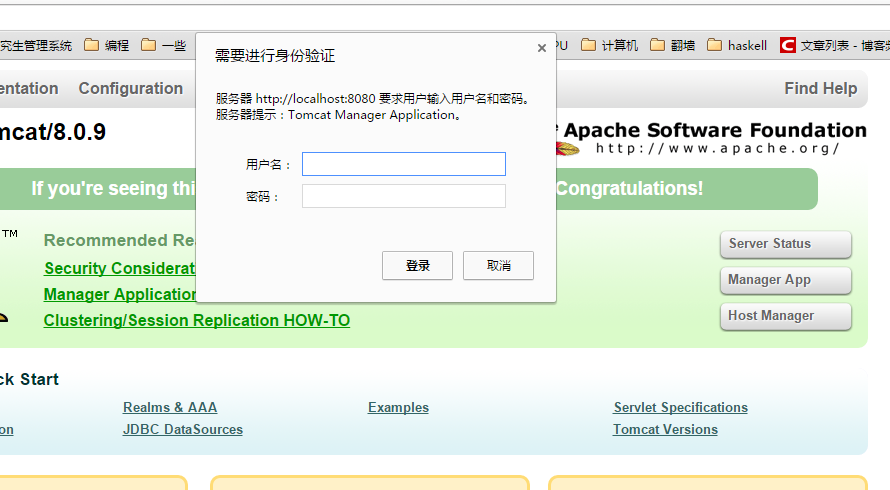This screenshot has width=890, height=490.
Task: Open the 计算机 bookmark folder
Action: 610,45
